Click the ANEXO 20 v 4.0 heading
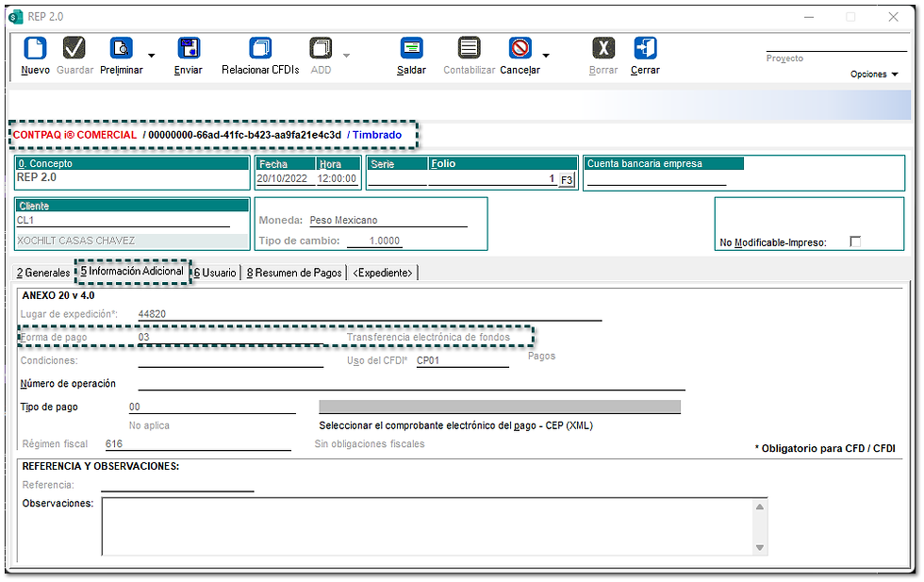This screenshot has width=924, height=582. pyautogui.click(x=58, y=295)
